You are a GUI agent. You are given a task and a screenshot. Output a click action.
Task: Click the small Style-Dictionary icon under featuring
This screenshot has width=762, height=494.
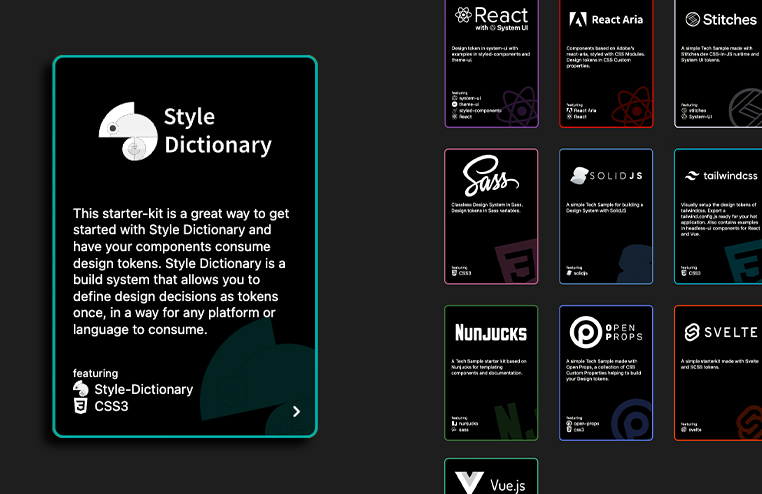click(81, 389)
